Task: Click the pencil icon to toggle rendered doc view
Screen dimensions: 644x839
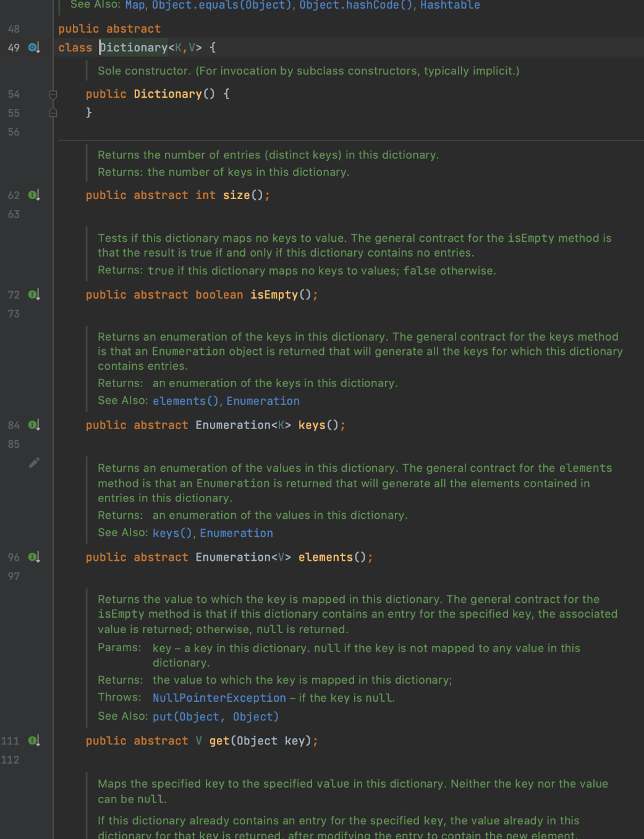Action: coord(34,462)
